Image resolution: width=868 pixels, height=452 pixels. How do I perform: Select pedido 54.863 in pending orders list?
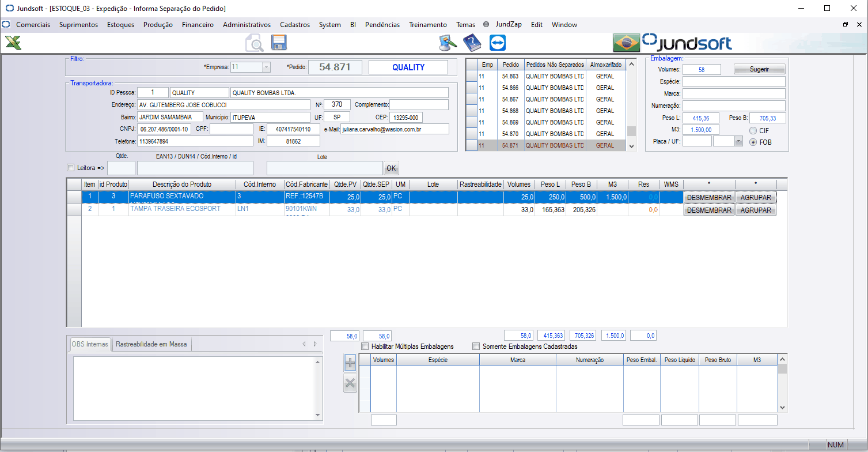tap(510, 76)
